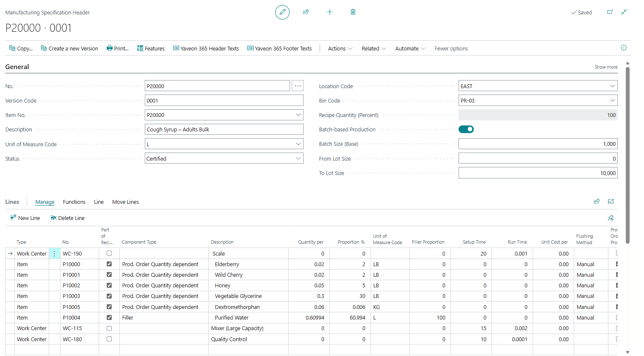Expand Lines part to full view icon
This screenshot has width=644, height=356.
(611, 201)
